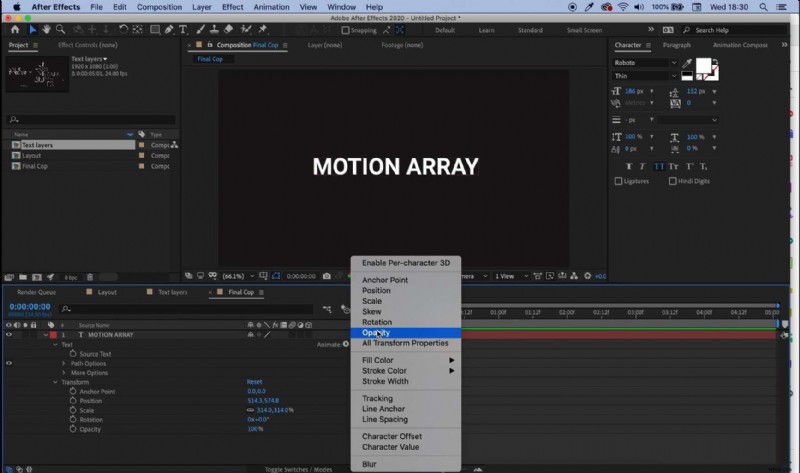Toggle Small Caps in Character panel
The height and width of the screenshot is (473, 800).
(x=673, y=166)
